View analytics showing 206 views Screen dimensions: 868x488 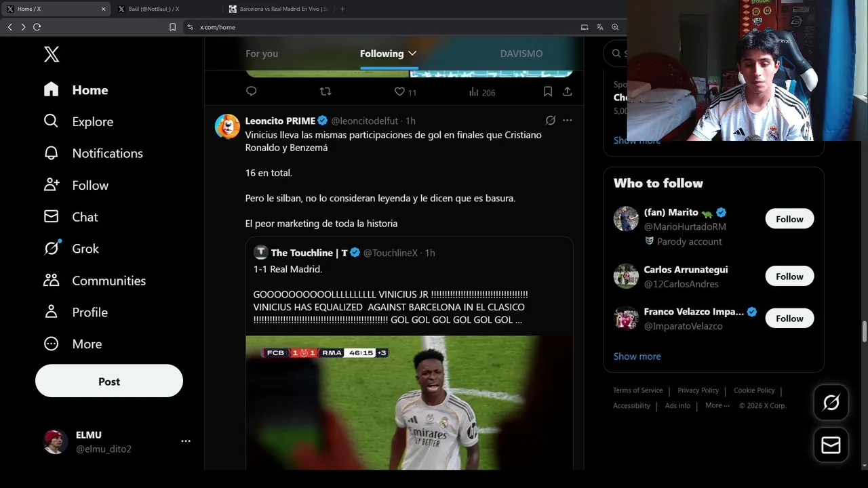coord(482,91)
